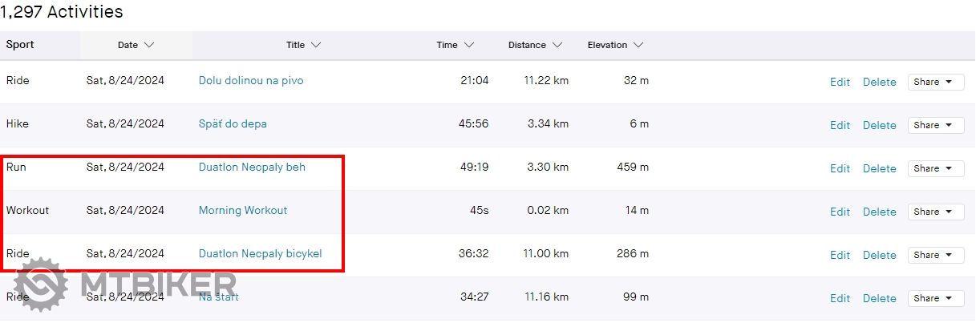Sort activities by Time column
The width and height of the screenshot is (980, 323).
point(455,46)
